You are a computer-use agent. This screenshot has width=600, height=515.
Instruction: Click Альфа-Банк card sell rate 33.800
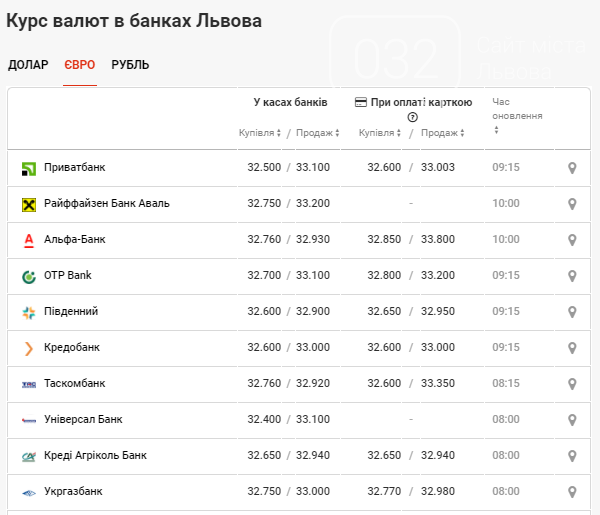[438, 239]
